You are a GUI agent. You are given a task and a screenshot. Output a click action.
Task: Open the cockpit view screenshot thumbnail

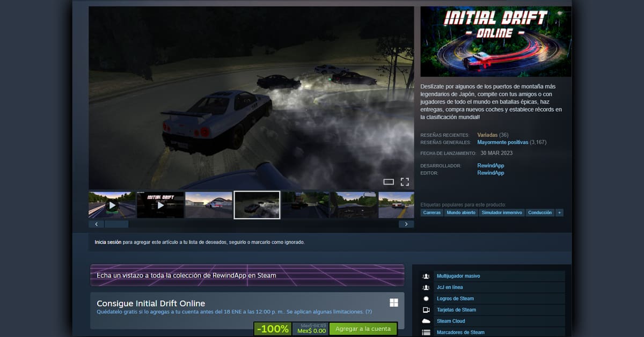point(353,205)
